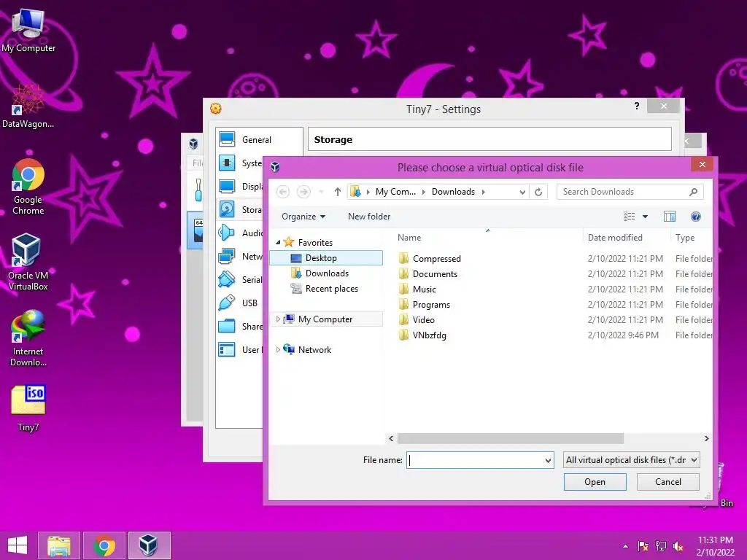
Task: Select the Video folder
Action: [423, 319]
